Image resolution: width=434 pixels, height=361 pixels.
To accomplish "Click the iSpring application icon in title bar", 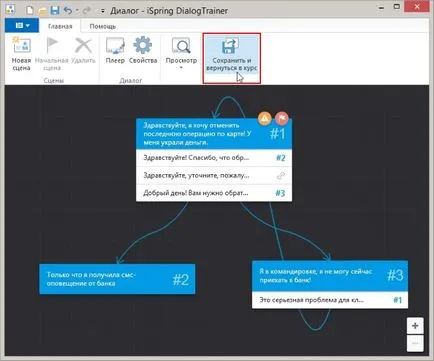I will pos(10,10).
